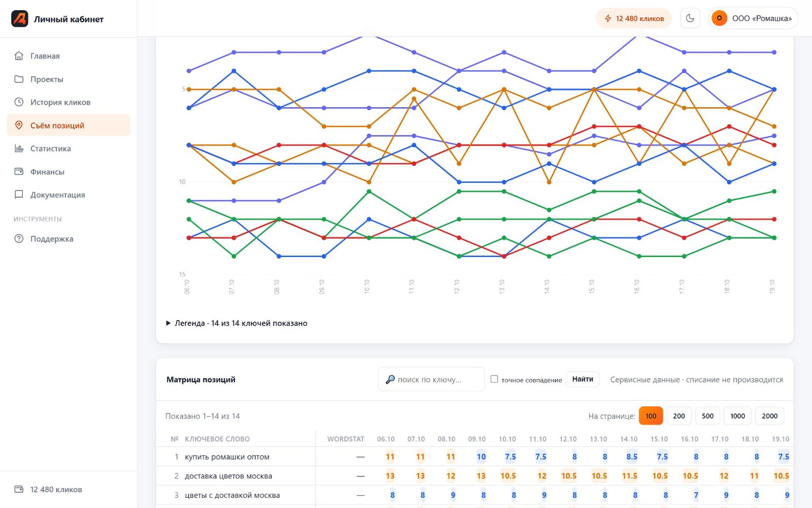
Task: Open Проекты from the sidebar
Action: click(x=69, y=79)
